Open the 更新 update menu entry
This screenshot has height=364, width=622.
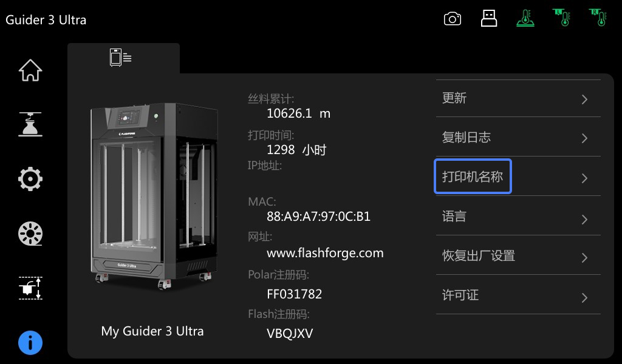[518, 98]
